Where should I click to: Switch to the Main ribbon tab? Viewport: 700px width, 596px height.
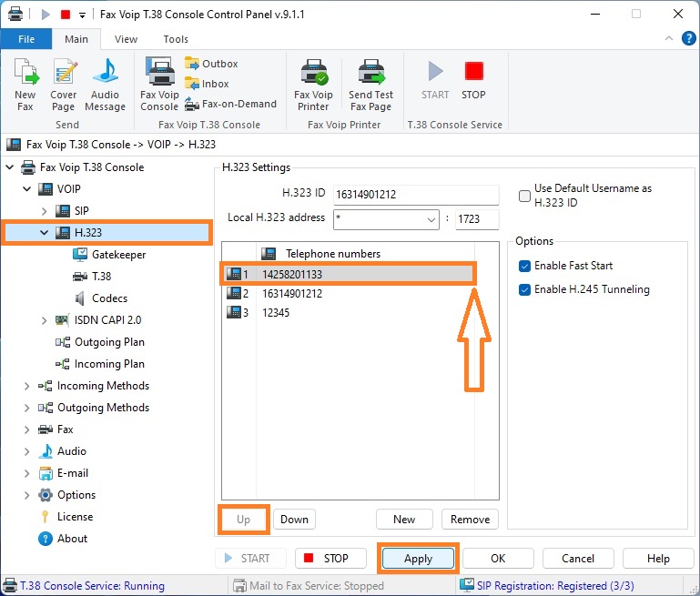tap(76, 39)
